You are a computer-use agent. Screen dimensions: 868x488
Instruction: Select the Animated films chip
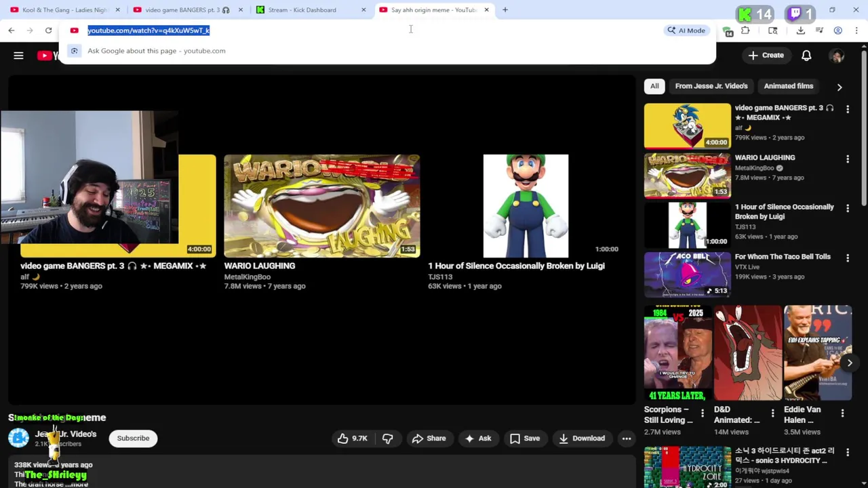pyautogui.click(x=789, y=86)
